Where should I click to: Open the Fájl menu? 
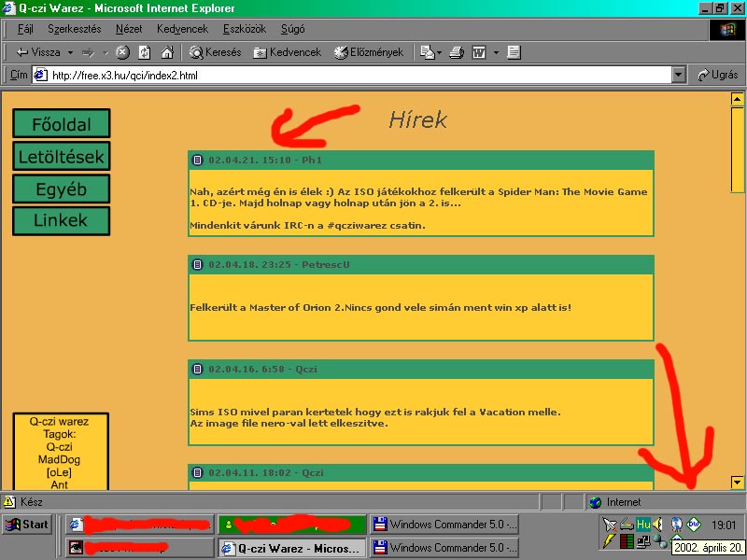point(26,29)
